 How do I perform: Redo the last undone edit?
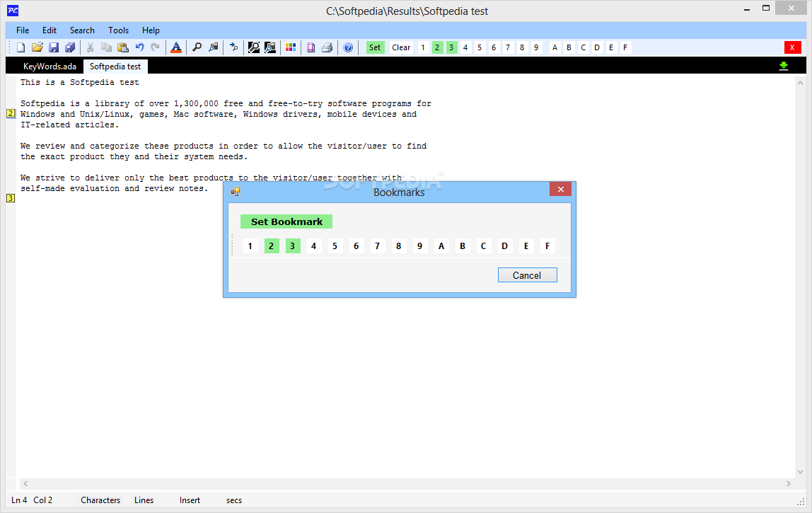click(156, 47)
